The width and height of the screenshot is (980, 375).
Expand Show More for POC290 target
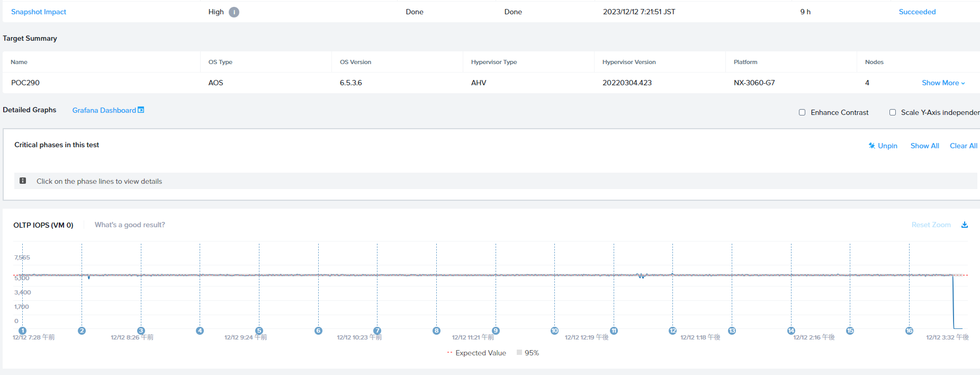943,83
